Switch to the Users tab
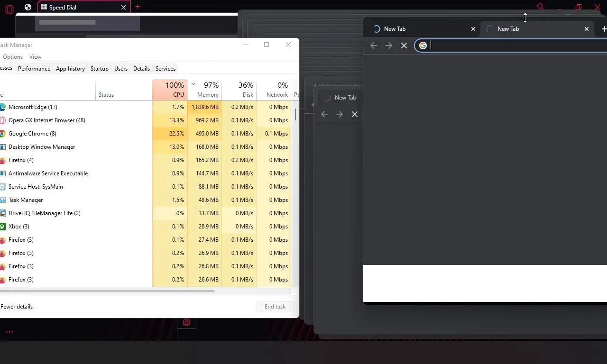Viewport: 607px width, 364px height. (x=121, y=69)
